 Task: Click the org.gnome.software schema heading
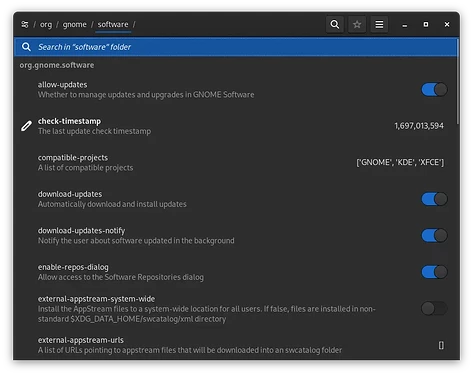(x=57, y=65)
